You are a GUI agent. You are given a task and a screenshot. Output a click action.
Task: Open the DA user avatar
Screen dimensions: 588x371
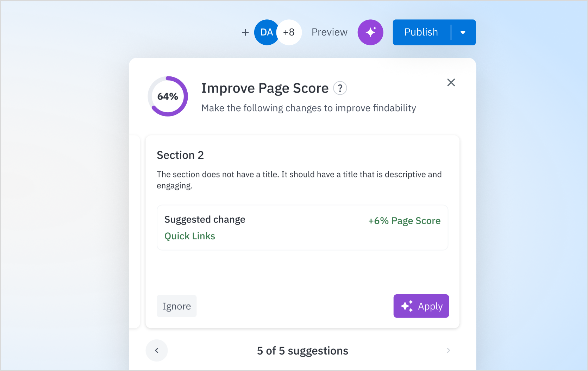(x=267, y=32)
